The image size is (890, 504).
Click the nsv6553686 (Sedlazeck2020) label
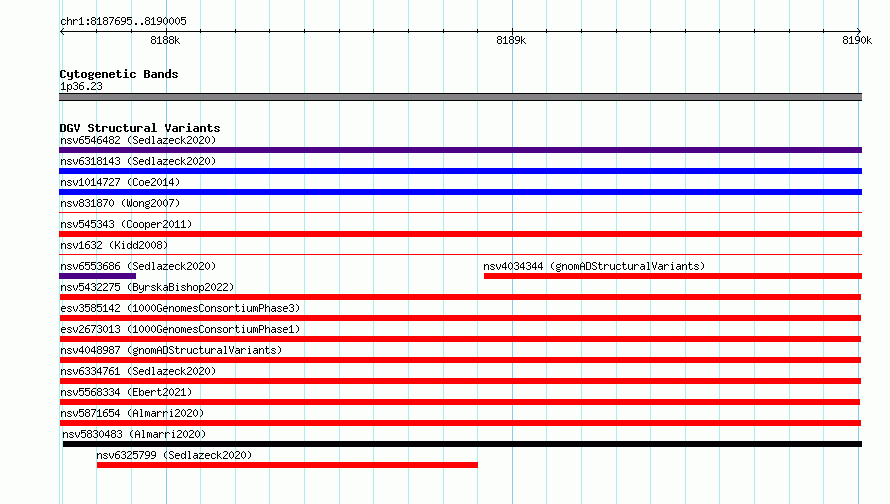click(138, 266)
